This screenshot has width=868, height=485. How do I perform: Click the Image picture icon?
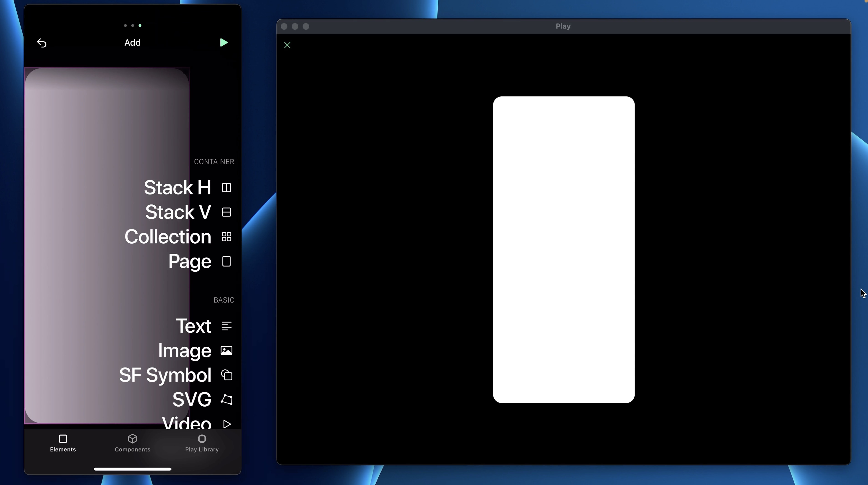[x=226, y=351]
